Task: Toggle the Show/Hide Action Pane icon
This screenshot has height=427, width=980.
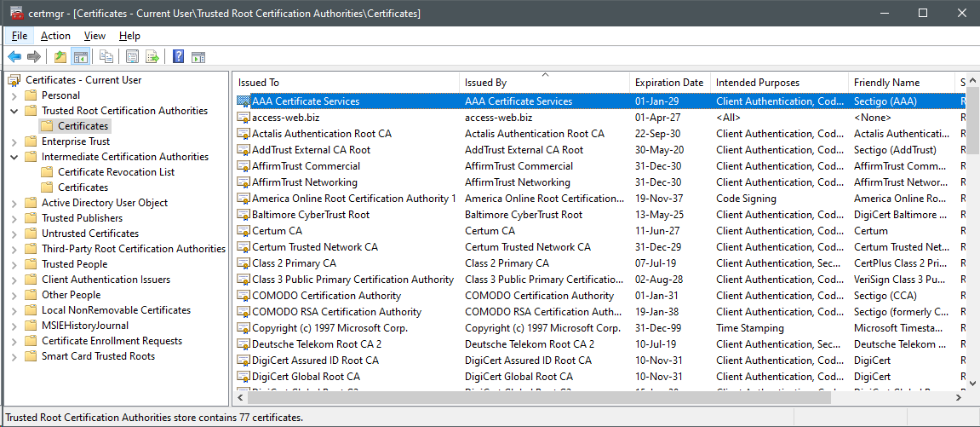Action: pos(198,57)
